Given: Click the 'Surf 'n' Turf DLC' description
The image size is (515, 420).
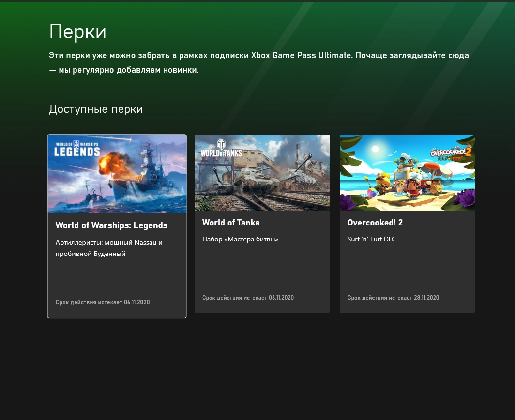Looking at the screenshot, I should pos(371,239).
